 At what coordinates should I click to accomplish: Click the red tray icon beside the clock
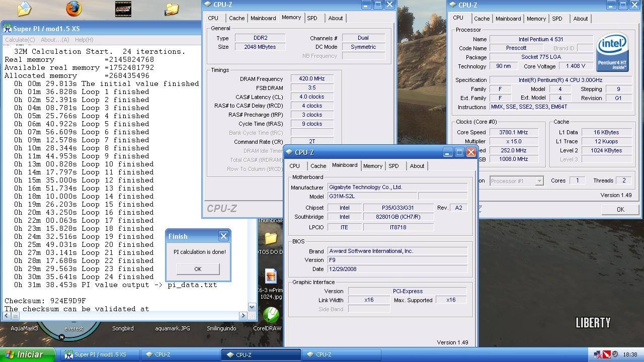point(606,354)
